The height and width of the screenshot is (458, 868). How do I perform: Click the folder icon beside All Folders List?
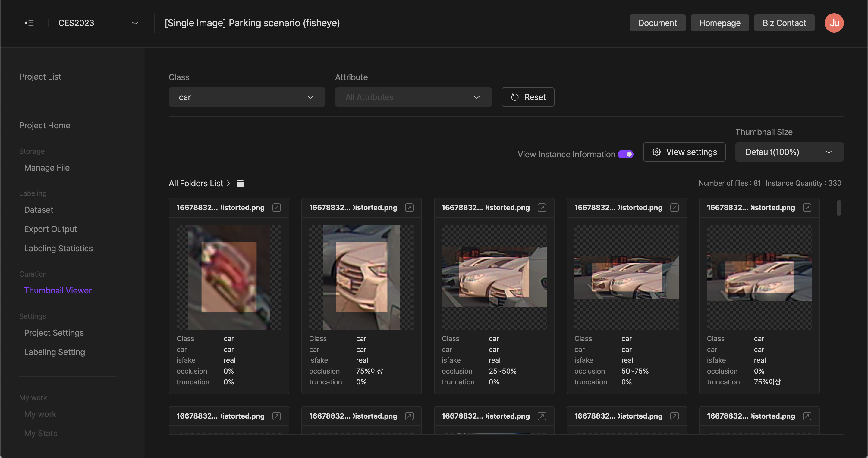click(240, 183)
